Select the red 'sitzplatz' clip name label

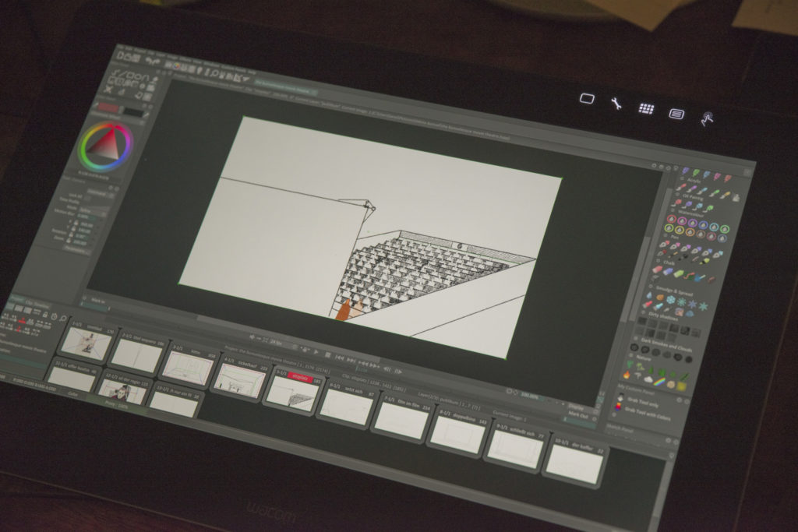[299, 377]
